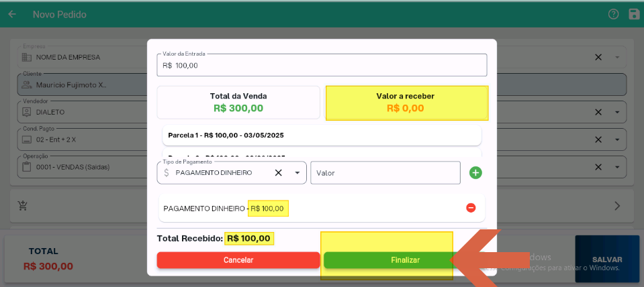The height and width of the screenshot is (287, 644).
Task: Clear the Cond. Pagto field X
Action: coord(598,139)
